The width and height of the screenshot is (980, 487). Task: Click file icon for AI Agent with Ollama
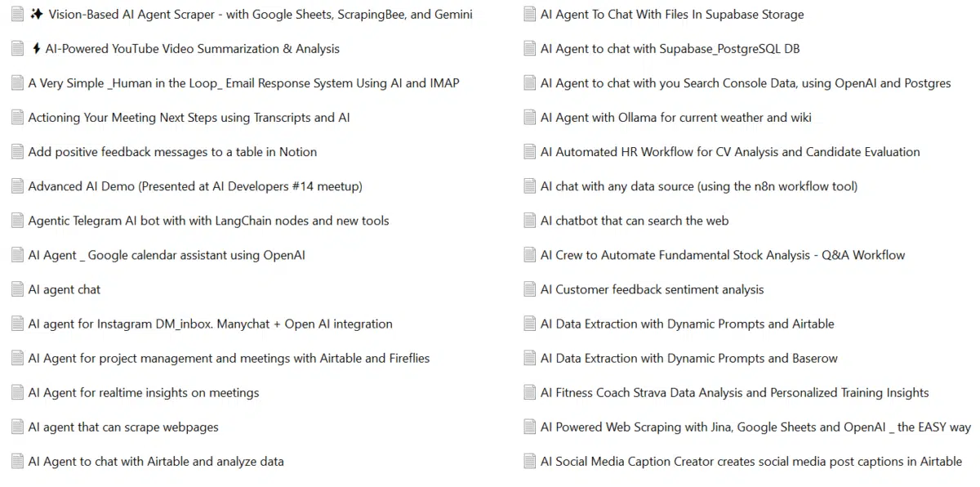click(x=530, y=118)
